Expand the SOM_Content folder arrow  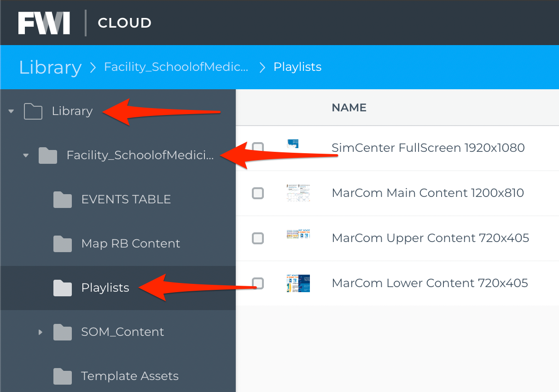pyautogui.click(x=41, y=332)
